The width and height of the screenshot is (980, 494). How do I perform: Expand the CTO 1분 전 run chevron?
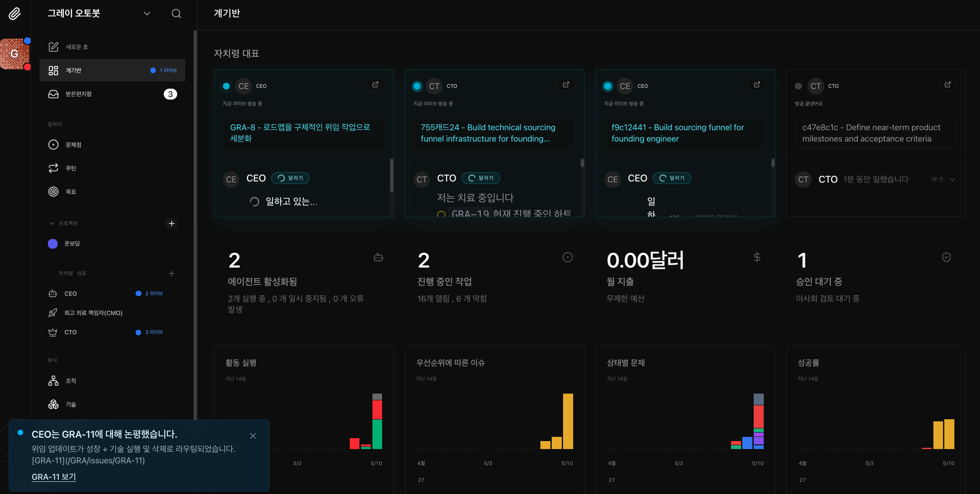[x=952, y=179]
